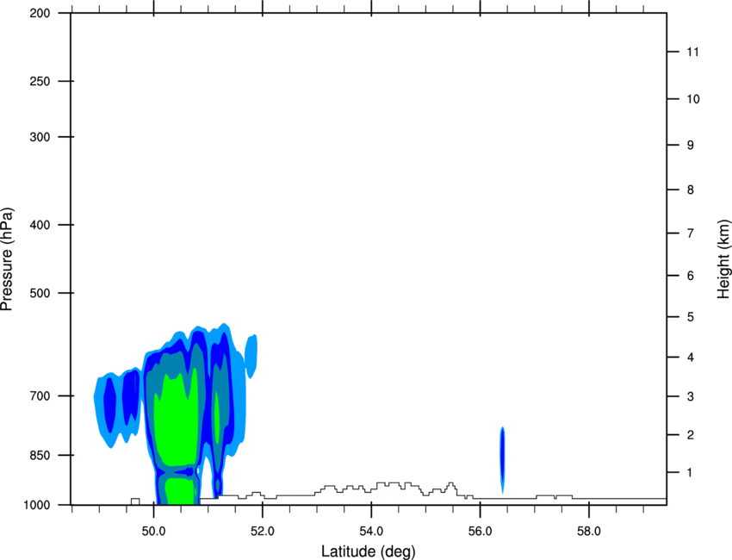Click the isolated narrow blue contour near 56.4 latitude
Image resolution: width=732 pixels, height=560 pixels.
(x=502, y=460)
